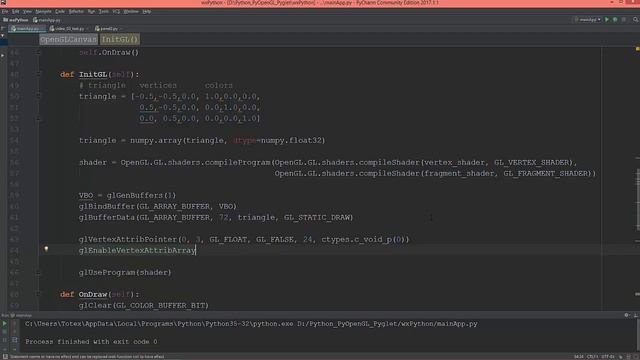Screen dimensions: 640x360
Task: Open the Refactor menu
Action: [76, 11]
